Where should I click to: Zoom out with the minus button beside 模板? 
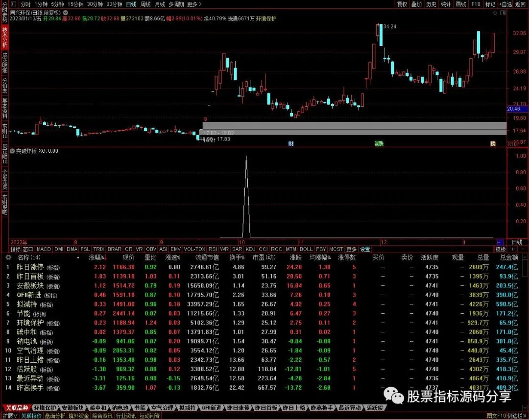coord(523,249)
